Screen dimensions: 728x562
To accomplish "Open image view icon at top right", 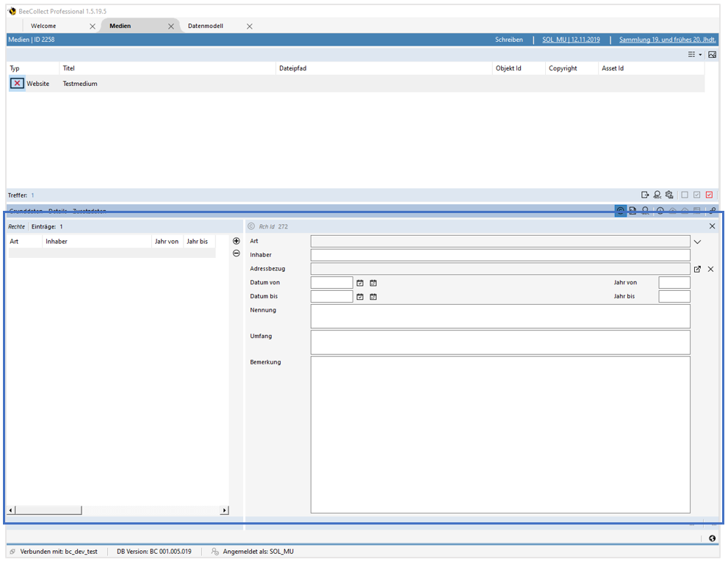I will (x=712, y=55).
